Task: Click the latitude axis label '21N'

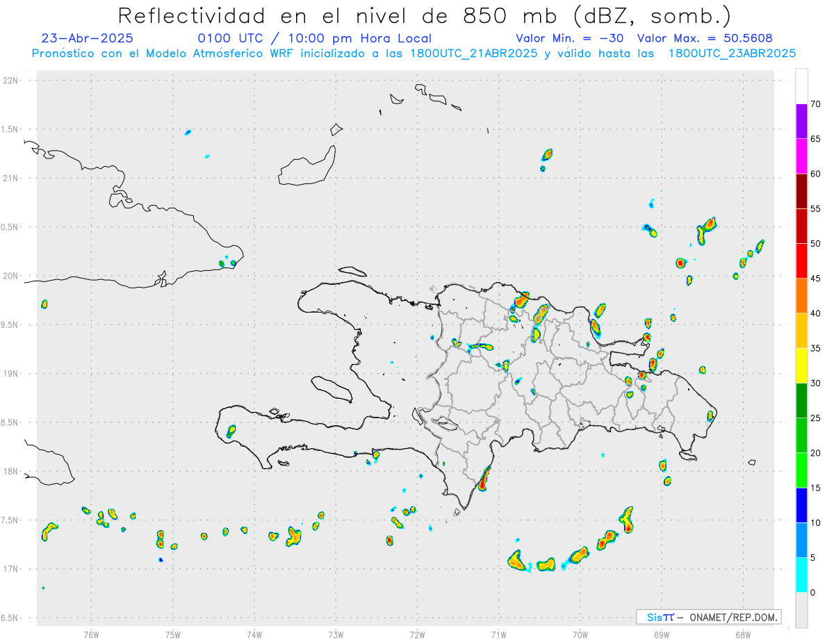Action: [x=12, y=178]
